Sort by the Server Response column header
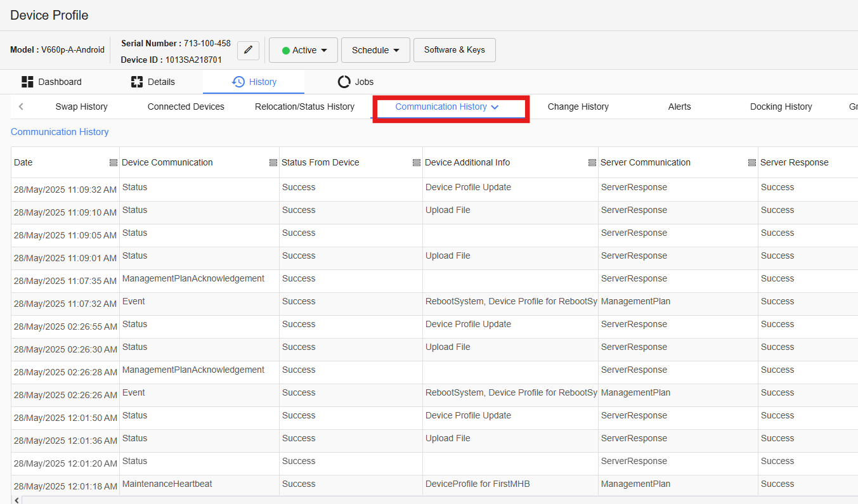 coord(794,162)
